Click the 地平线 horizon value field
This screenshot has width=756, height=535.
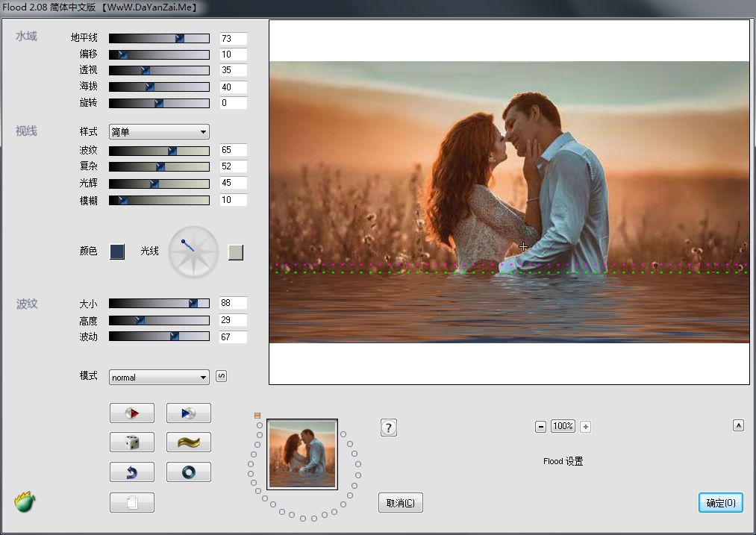pyautogui.click(x=233, y=39)
